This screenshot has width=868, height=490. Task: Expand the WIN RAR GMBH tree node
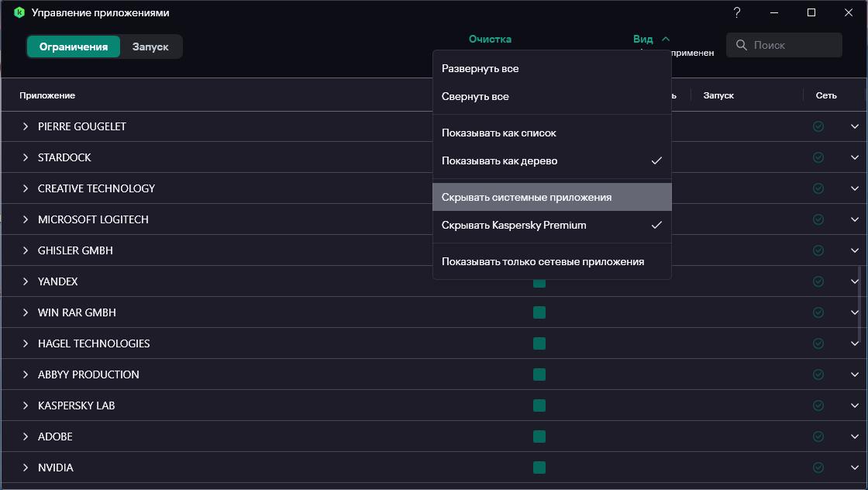[26, 312]
